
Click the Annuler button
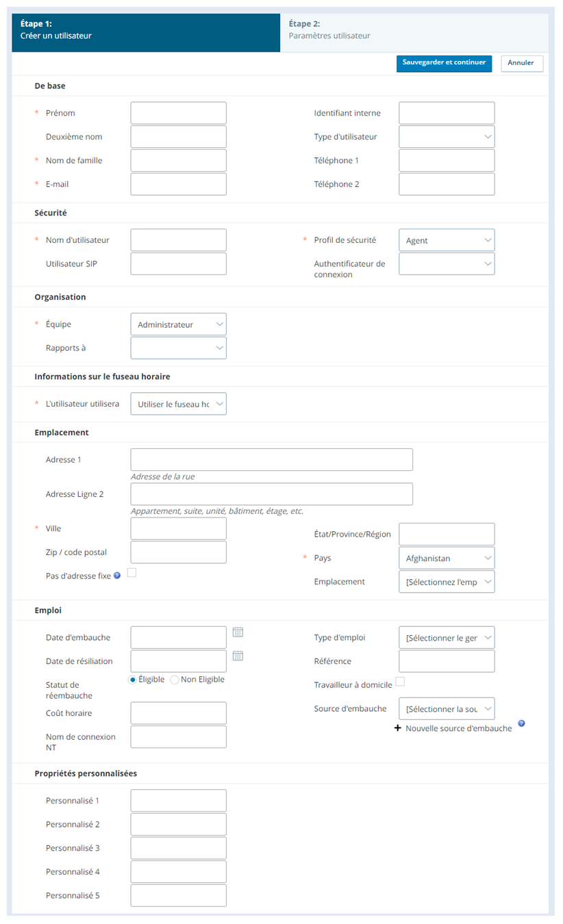(521, 63)
